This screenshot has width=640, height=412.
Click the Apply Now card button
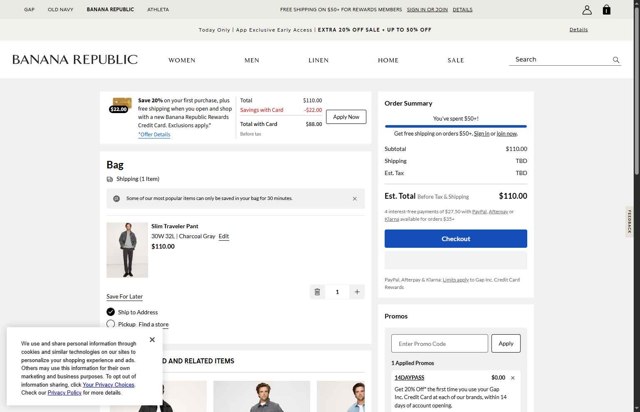click(346, 117)
